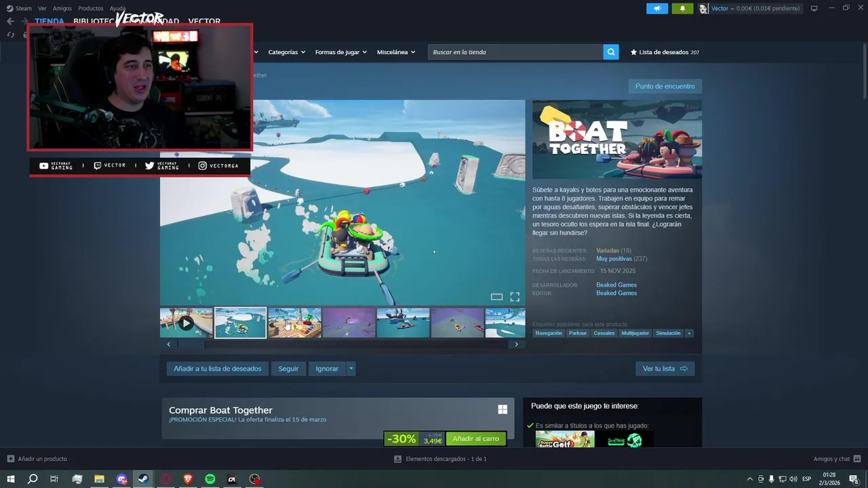Click the Parkour tag
Screen dimensions: 868x488
pos(578,333)
